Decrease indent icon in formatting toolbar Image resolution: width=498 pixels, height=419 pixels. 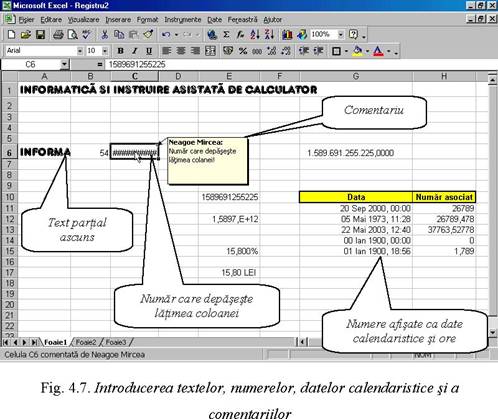304,51
